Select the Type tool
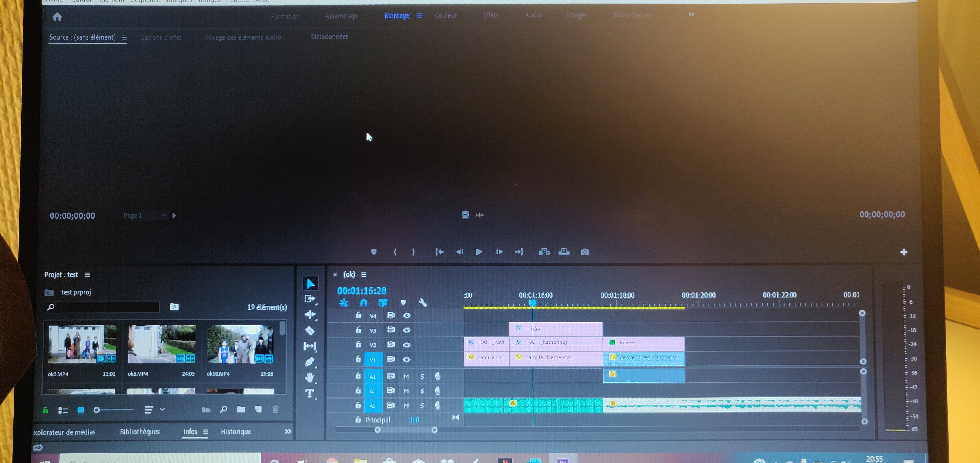The image size is (980, 463). click(x=309, y=393)
